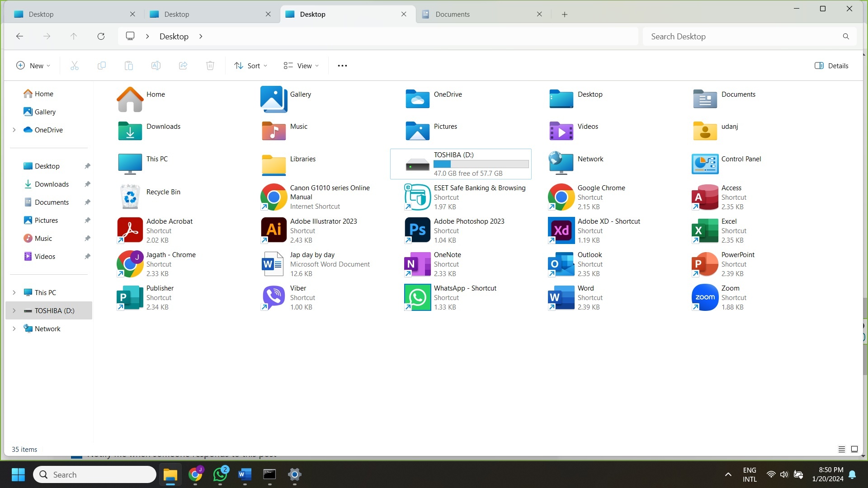Unpin Desktop from Quick access
The height and width of the screenshot is (488, 868).
pos(87,166)
